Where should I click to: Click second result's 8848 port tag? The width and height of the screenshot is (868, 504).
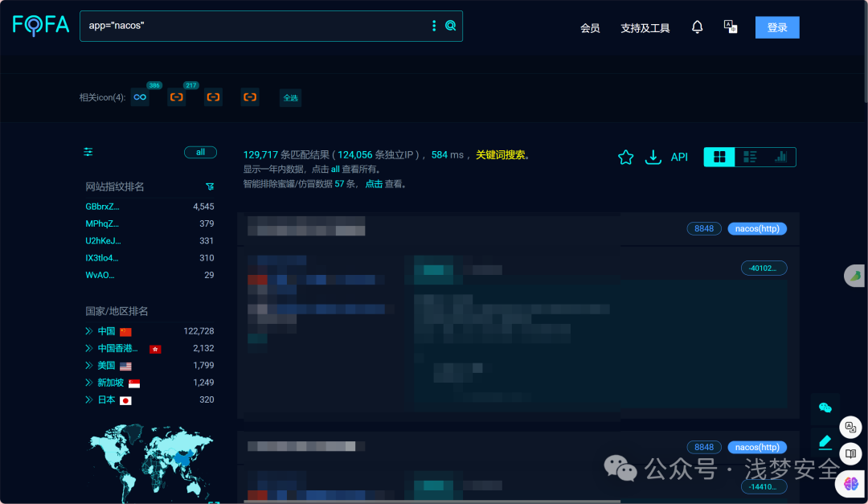pos(704,447)
